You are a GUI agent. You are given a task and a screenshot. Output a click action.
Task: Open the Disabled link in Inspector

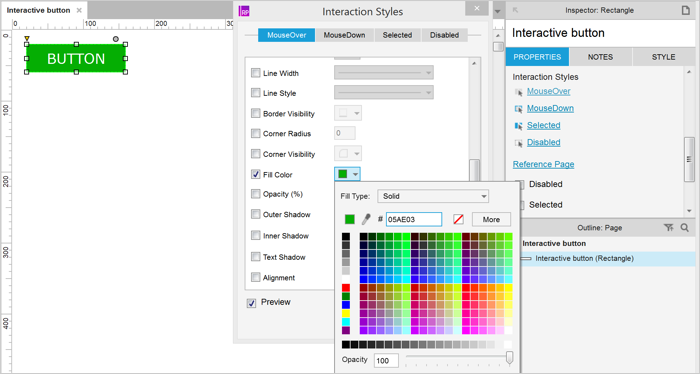tap(543, 142)
